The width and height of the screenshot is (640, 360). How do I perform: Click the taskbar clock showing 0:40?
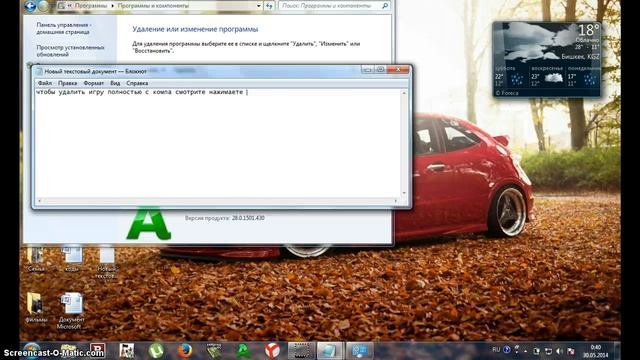click(x=595, y=351)
